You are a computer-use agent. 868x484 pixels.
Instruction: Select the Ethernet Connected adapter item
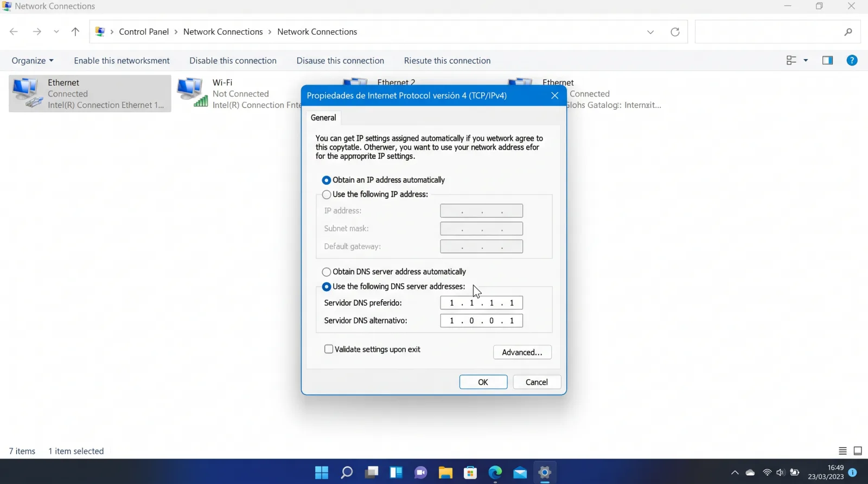pos(90,94)
